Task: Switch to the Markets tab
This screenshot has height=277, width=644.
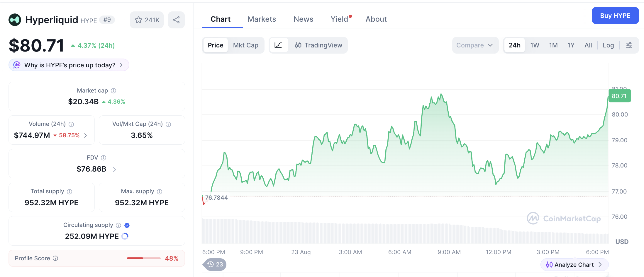Action: [x=262, y=19]
